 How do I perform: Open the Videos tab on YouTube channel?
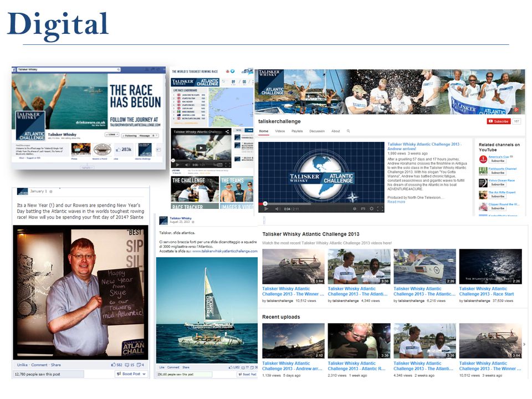280,131
